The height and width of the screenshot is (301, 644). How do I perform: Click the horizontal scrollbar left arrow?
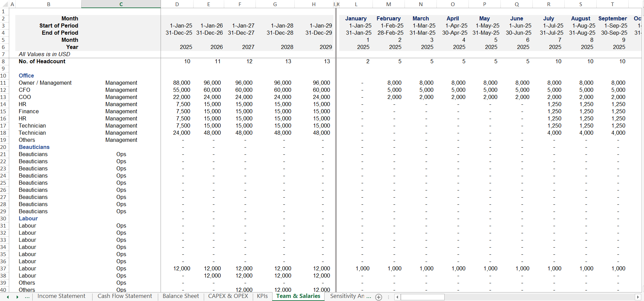397,297
